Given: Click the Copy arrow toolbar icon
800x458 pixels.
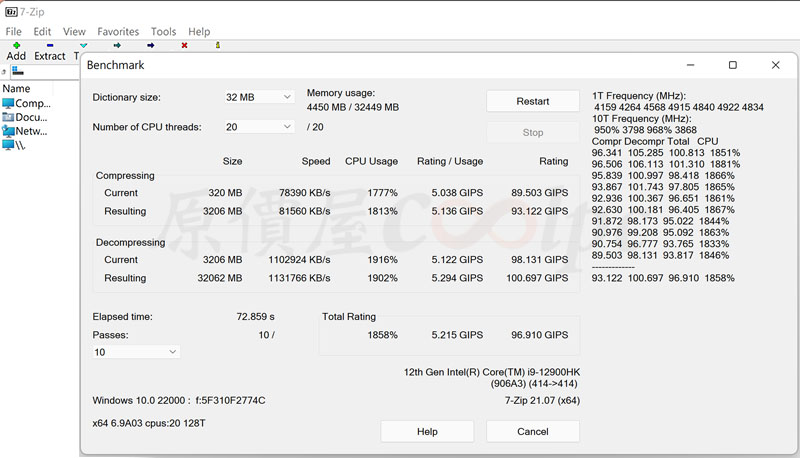Looking at the screenshot, I should click(x=117, y=45).
